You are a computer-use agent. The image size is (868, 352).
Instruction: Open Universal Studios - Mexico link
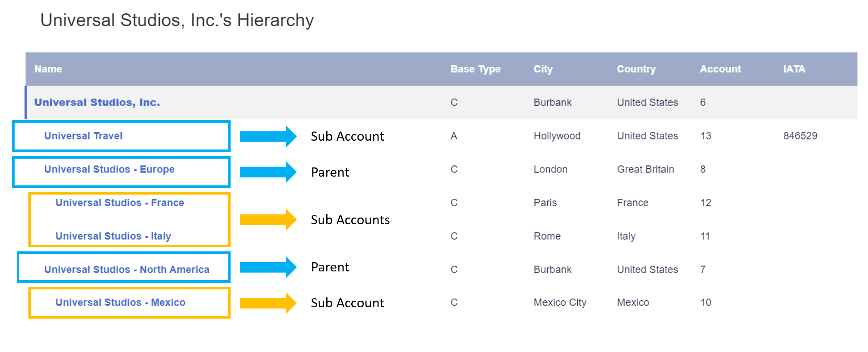[x=120, y=302]
